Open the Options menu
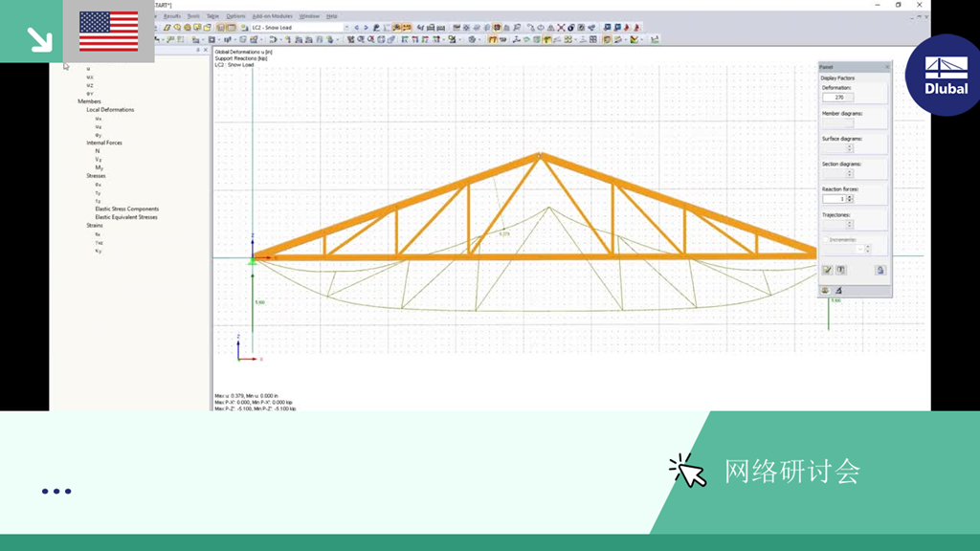Screen dimensions: 980x551 (x=235, y=16)
